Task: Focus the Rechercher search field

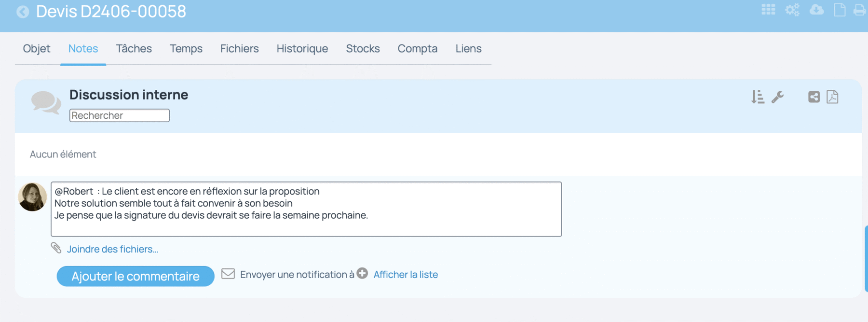Action: coord(120,115)
